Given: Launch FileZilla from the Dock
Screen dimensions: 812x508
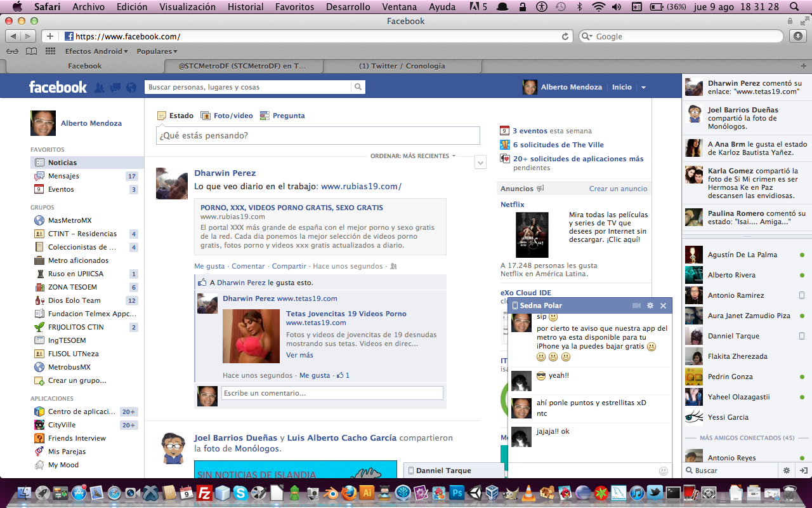Looking at the screenshot, I should point(205,493).
